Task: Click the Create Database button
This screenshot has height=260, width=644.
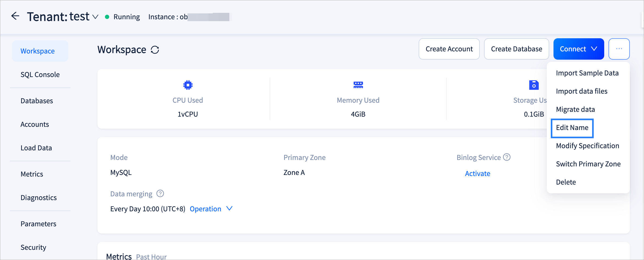Action: (516, 49)
